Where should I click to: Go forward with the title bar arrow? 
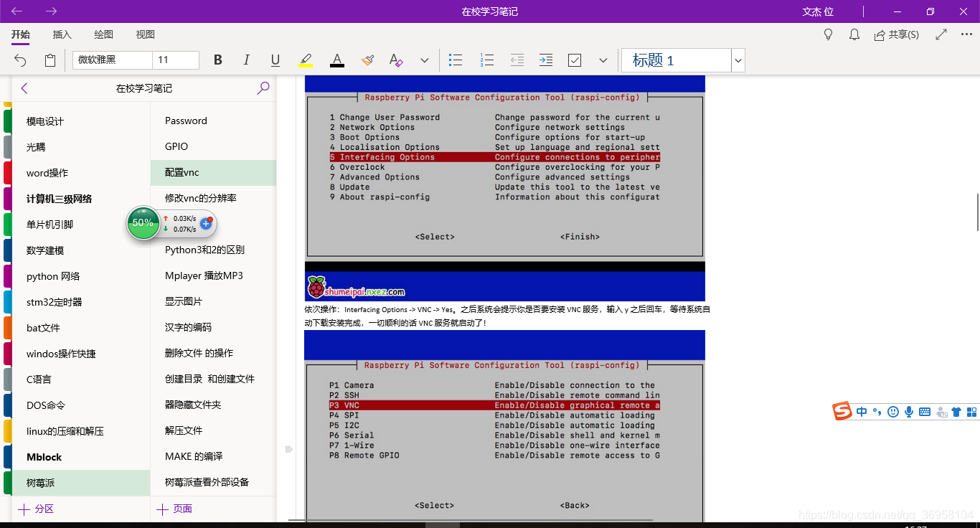pos(51,11)
